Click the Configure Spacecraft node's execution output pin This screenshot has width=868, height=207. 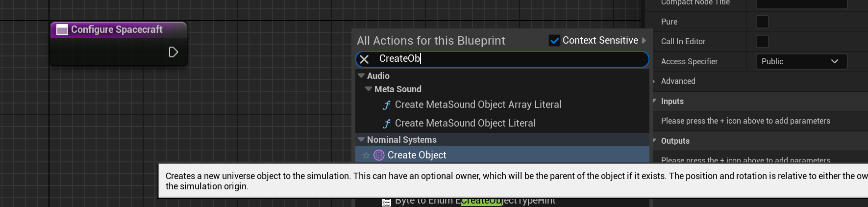pyautogui.click(x=173, y=52)
